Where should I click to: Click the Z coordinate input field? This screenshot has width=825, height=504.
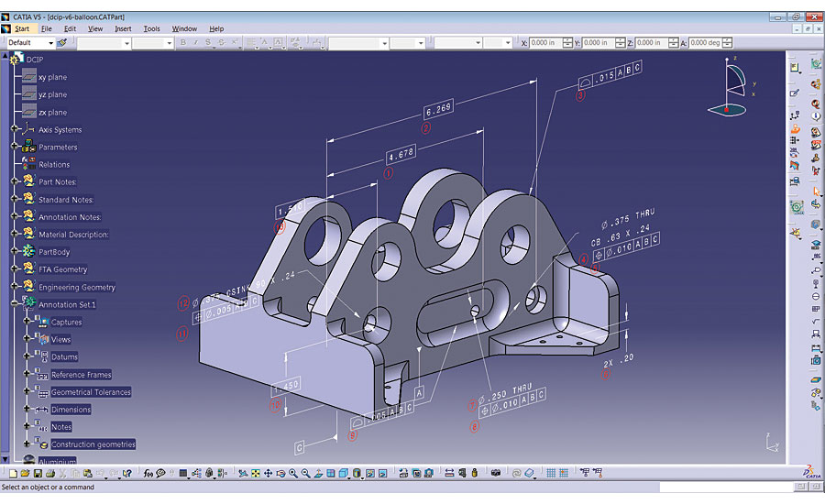[x=651, y=43]
